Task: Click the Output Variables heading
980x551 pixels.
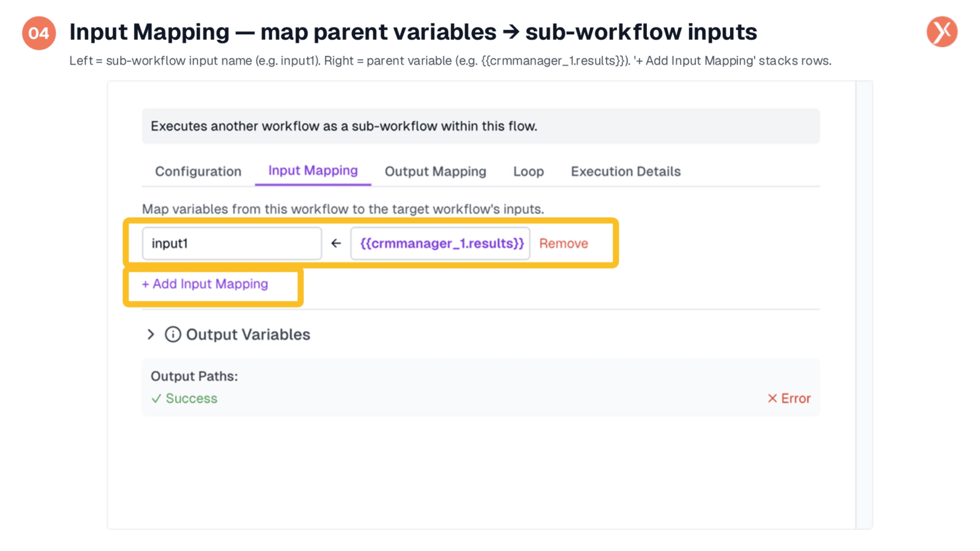Action: [x=248, y=334]
